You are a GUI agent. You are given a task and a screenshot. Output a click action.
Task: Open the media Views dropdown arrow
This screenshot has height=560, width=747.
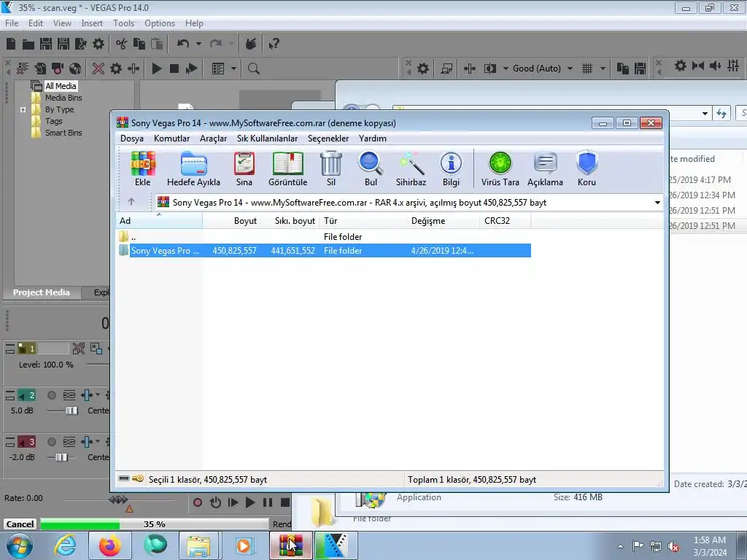point(233,69)
